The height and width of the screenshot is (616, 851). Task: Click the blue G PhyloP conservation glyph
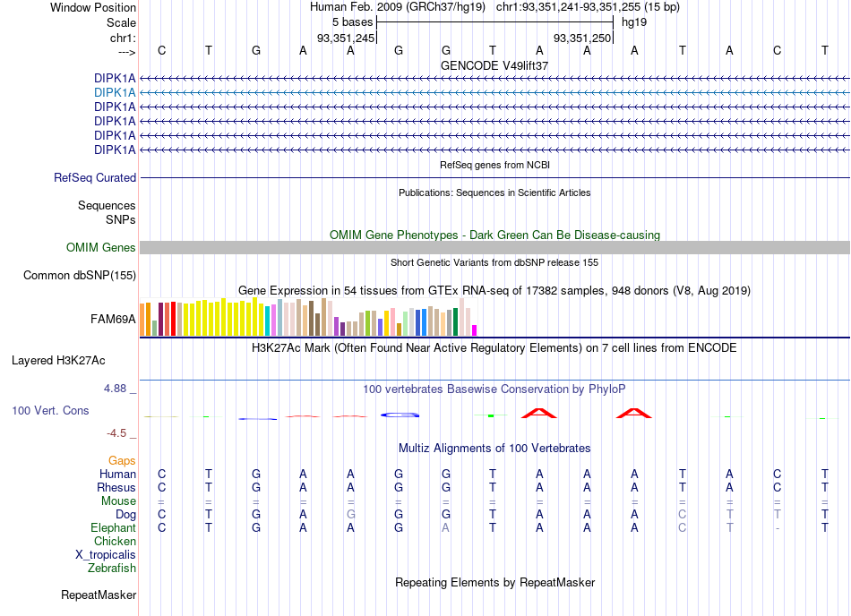click(x=400, y=415)
